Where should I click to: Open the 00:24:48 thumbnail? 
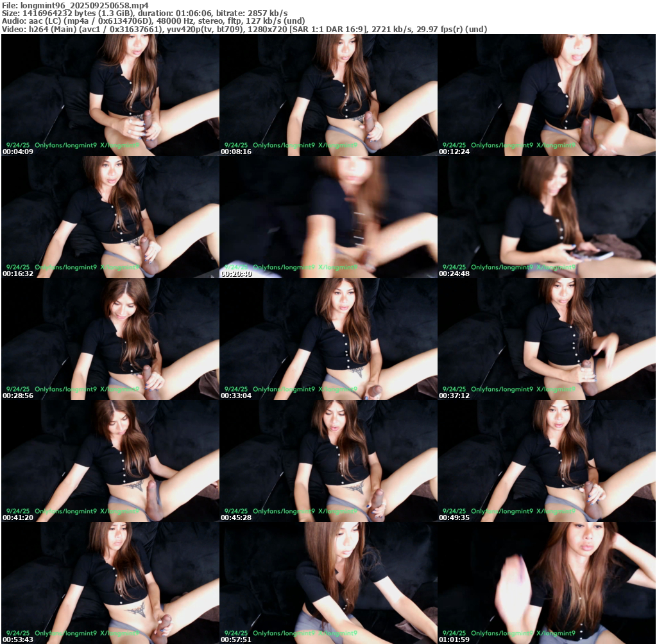click(x=547, y=217)
